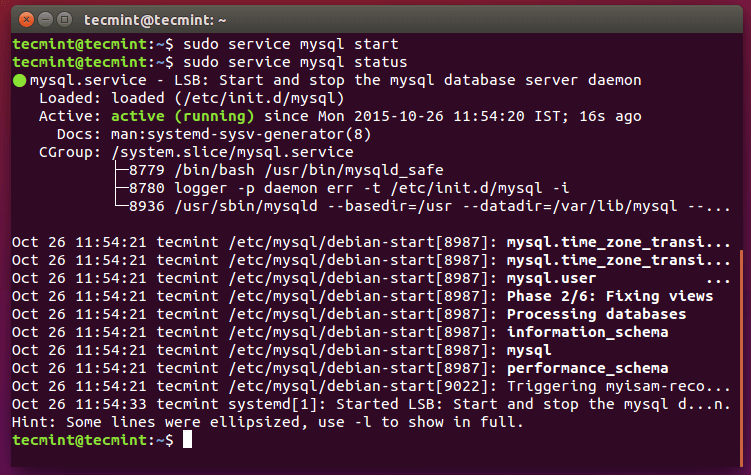This screenshot has width=751, height=475.
Task: Click the 'performance_schema' log entry
Action: point(587,368)
